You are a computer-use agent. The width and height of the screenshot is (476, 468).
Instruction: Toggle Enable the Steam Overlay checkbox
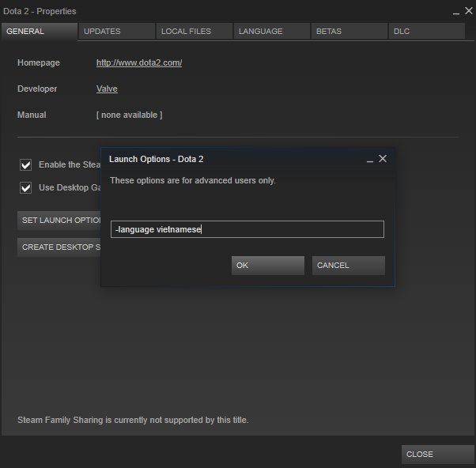click(x=26, y=165)
